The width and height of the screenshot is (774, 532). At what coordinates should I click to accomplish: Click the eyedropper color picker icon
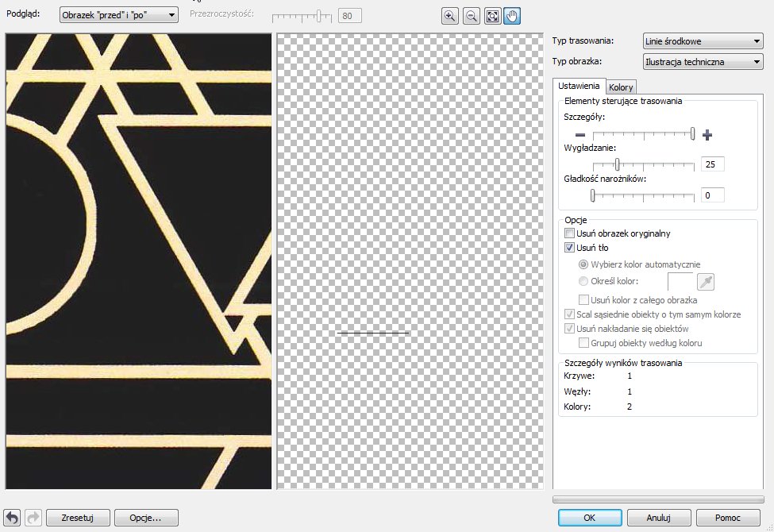click(705, 282)
